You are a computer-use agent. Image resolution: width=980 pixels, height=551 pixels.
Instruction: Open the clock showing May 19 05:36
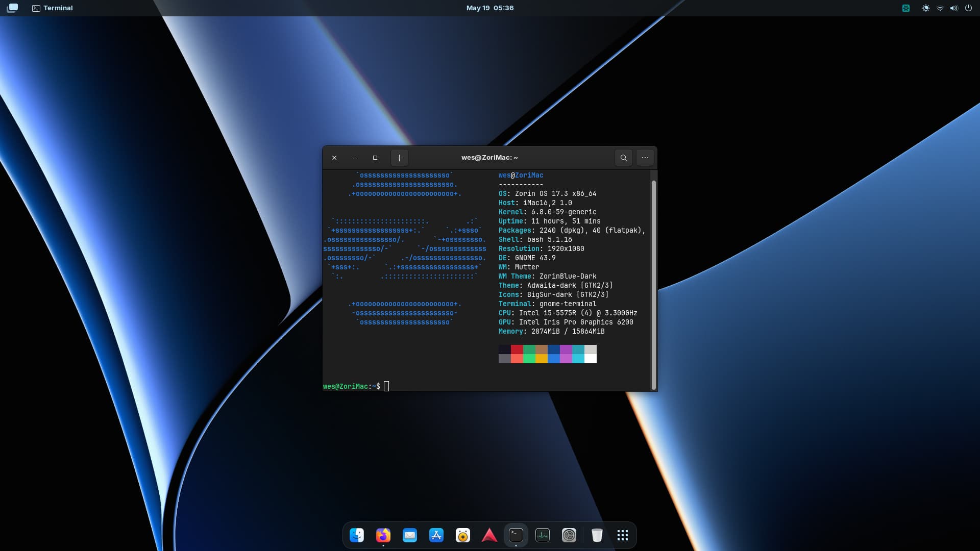click(x=490, y=8)
